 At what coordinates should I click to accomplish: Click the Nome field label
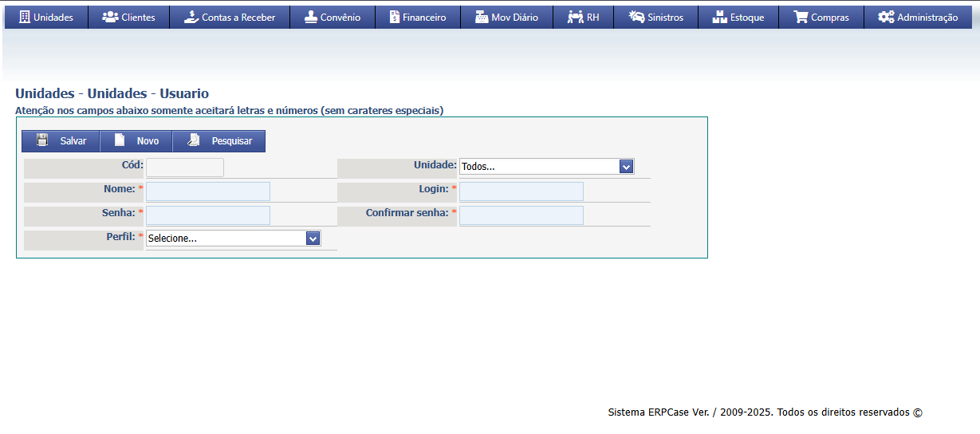tap(120, 189)
